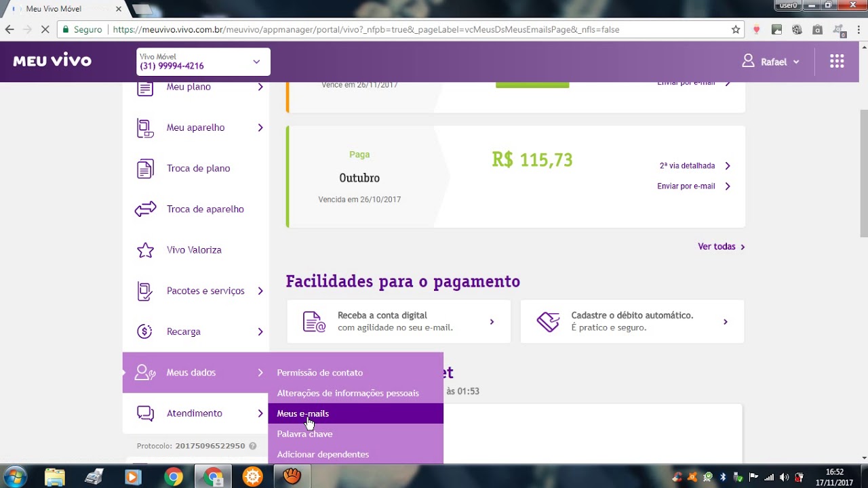The image size is (868, 488).
Task: Click Vencida em 26/10/2017 text
Action: (359, 200)
